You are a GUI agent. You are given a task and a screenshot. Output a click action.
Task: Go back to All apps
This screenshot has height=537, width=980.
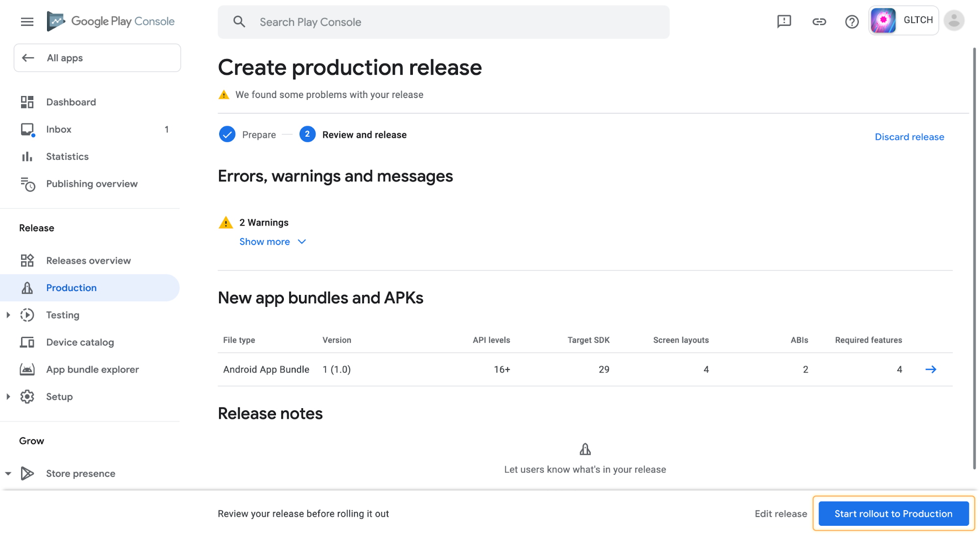click(x=97, y=58)
